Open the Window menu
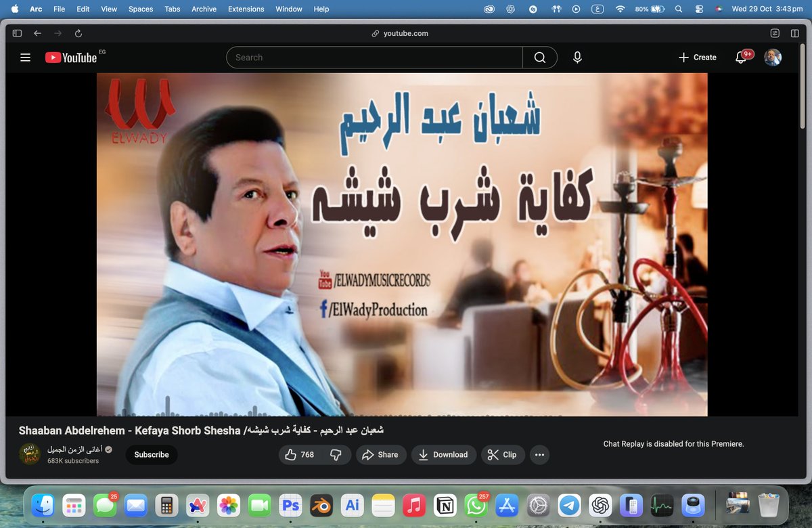The width and height of the screenshot is (812, 528). (x=289, y=9)
